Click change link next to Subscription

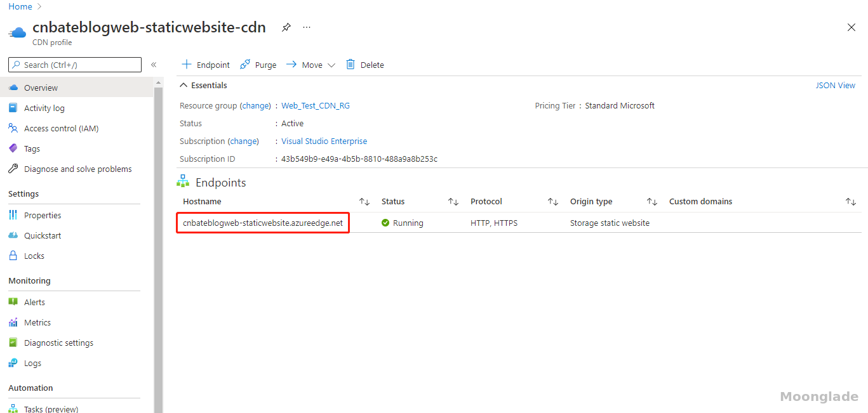click(244, 141)
